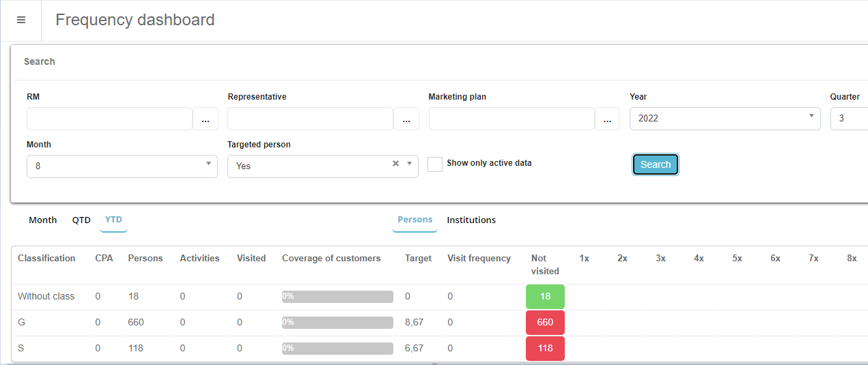Click the RM ellipsis lookup button
868x365 pixels.
[x=205, y=119]
